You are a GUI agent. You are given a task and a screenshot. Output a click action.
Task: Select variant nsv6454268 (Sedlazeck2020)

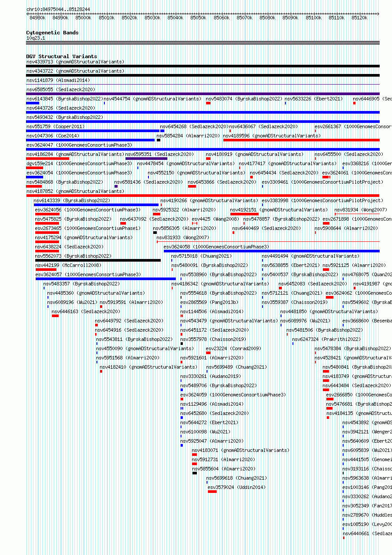coord(194,126)
